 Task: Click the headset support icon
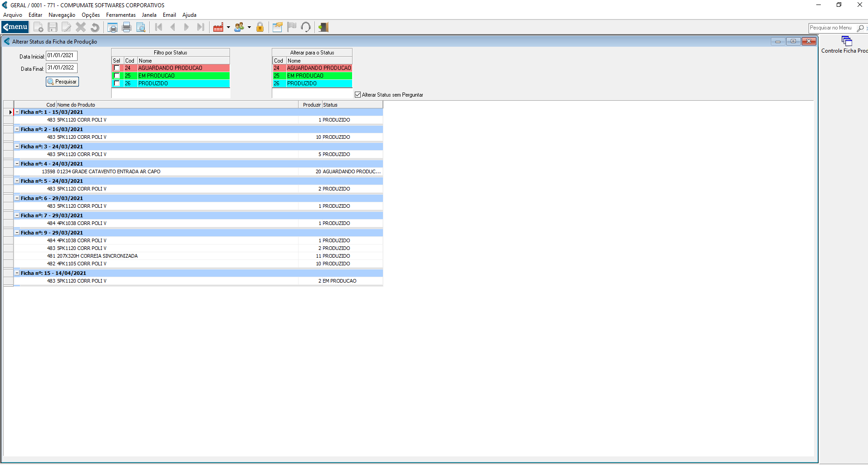pyautogui.click(x=306, y=27)
